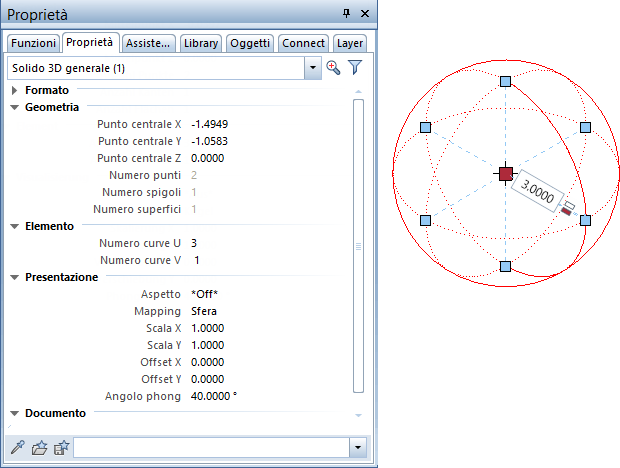Screen dimensions: 620x468
Task: Open the Layer tab
Action: pyautogui.click(x=349, y=43)
